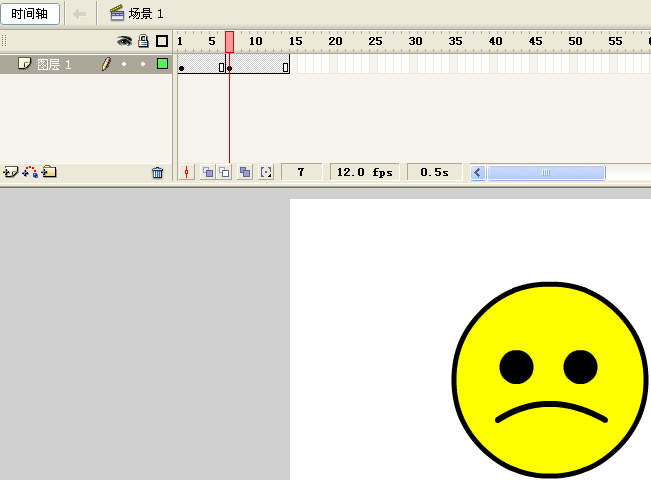Click the Insert Layer icon

pyautogui.click(x=10, y=172)
